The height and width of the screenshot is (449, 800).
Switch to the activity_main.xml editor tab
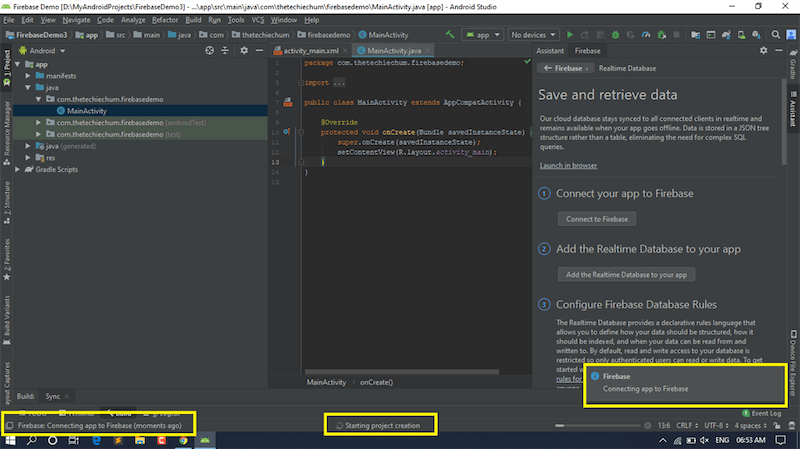[x=313, y=50]
